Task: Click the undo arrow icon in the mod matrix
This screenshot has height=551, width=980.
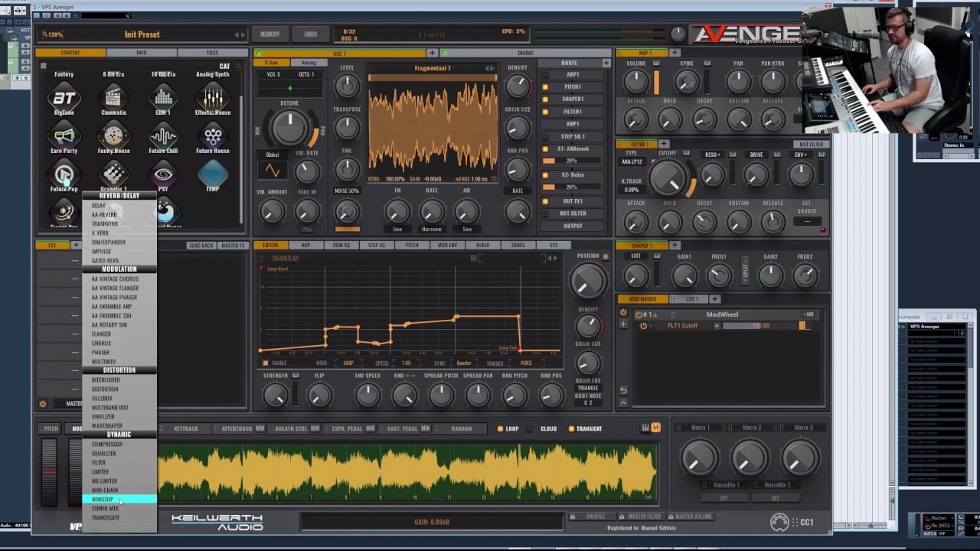Action: tap(623, 390)
